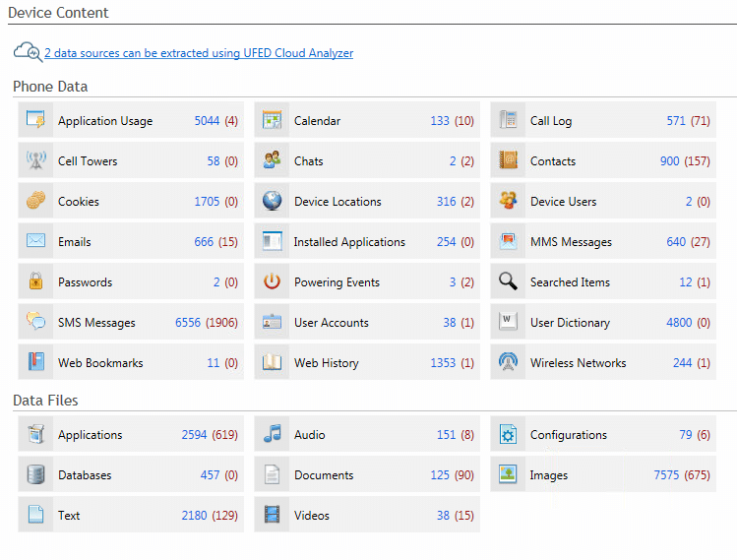Open the Images count 7575
This screenshot has width=737, height=560.
pos(666,475)
